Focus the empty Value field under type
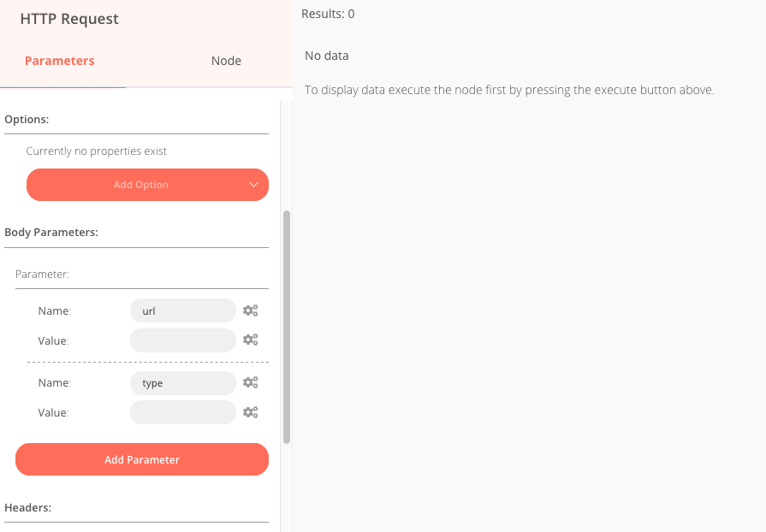 tap(183, 412)
